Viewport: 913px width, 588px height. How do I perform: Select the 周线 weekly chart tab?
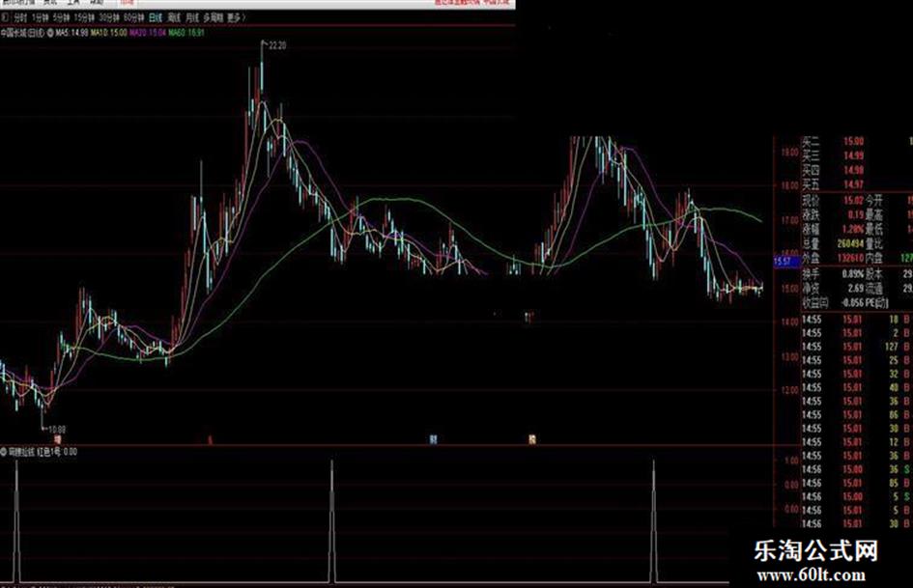click(x=174, y=18)
